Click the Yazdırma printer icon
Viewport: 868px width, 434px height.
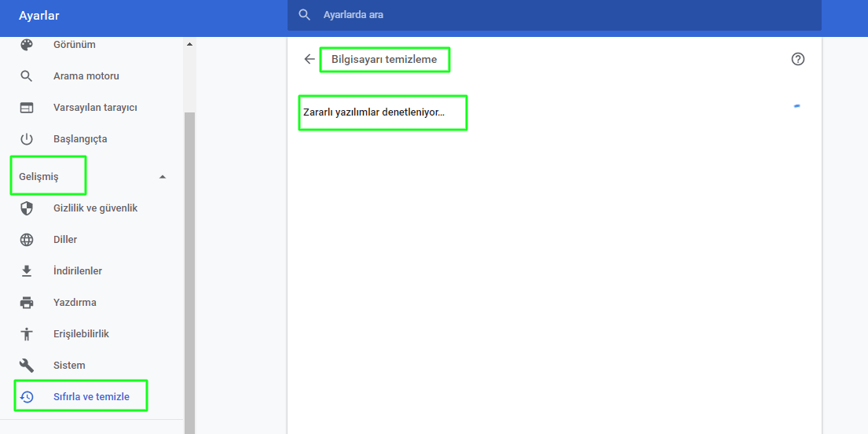tap(27, 303)
